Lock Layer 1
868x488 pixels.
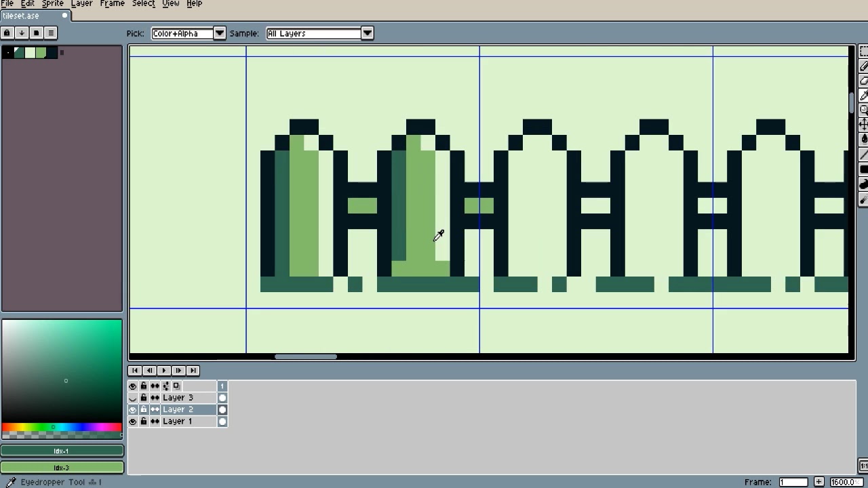(143, 422)
